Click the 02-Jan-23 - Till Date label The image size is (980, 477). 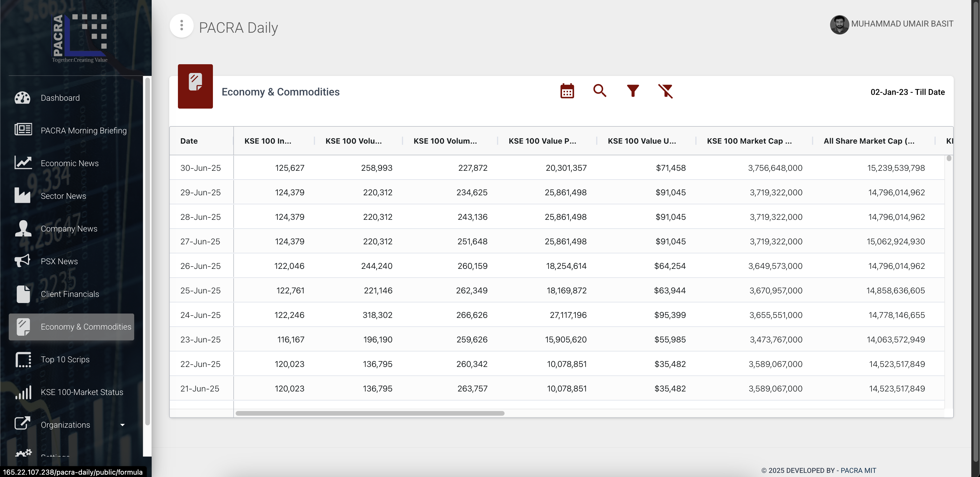[907, 92]
